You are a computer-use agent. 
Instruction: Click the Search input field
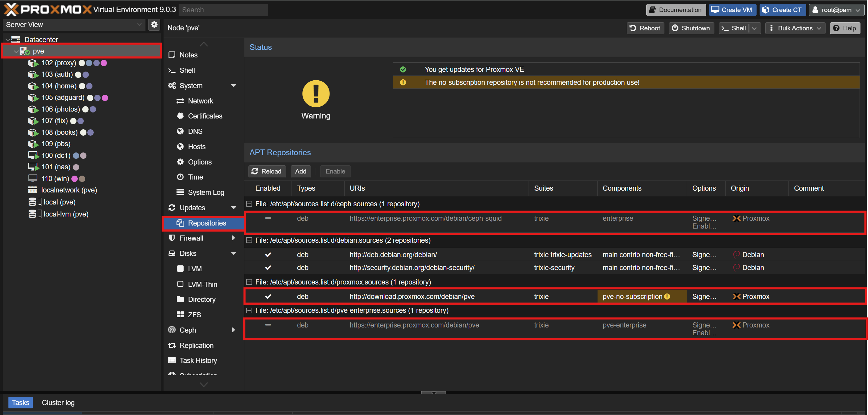[223, 10]
